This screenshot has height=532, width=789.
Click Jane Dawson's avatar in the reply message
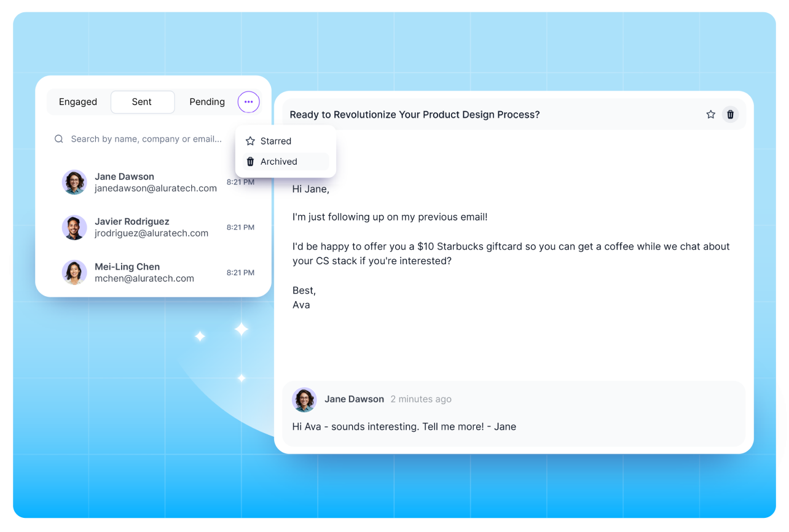tap(304, 399)
